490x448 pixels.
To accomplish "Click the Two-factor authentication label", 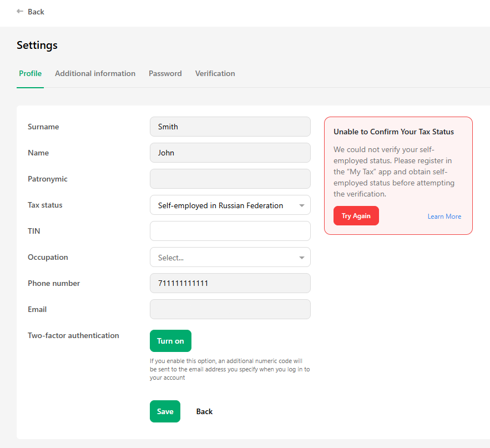I will tap(73, 335).
